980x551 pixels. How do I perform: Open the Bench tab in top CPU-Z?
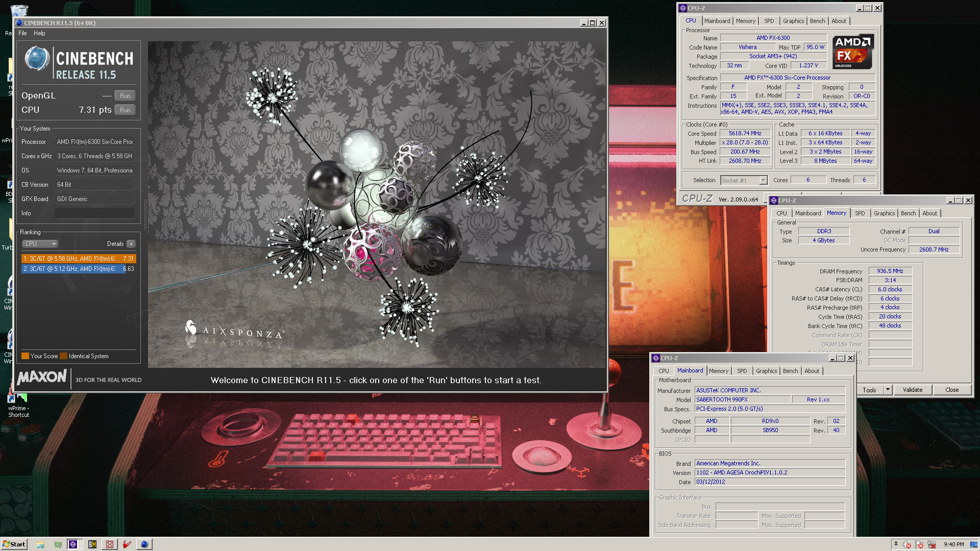(x=817, y=21)
